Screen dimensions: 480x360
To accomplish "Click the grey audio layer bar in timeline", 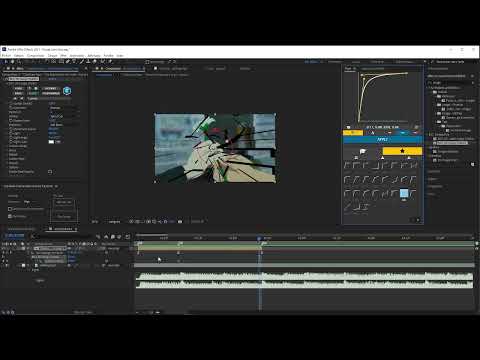I will (x=304, y=265).
